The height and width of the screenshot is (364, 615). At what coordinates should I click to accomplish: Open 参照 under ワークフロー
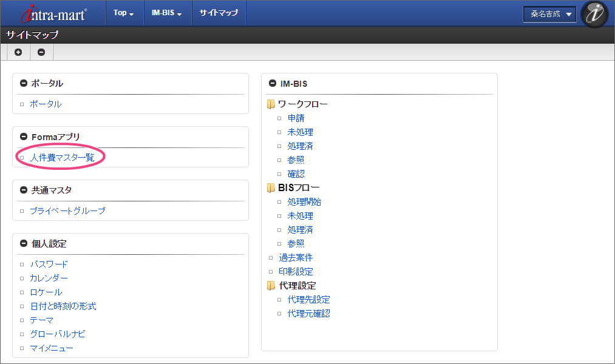point(296,160)
